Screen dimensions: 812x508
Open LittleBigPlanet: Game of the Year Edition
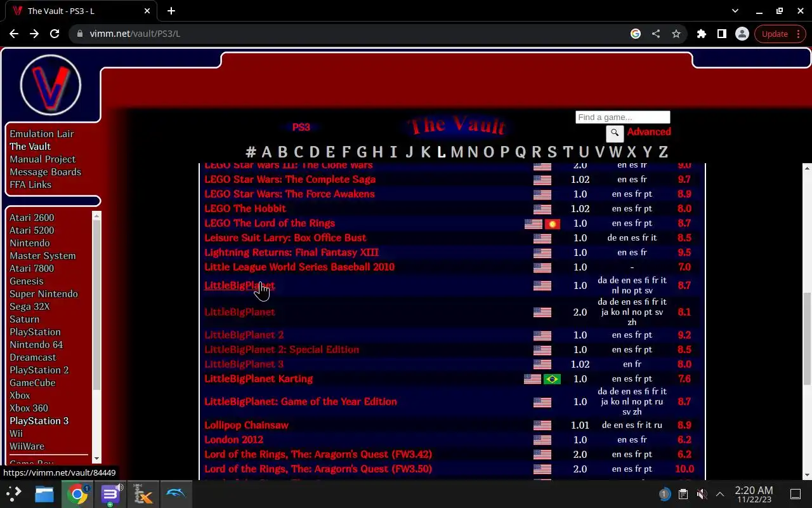pos(301,402)
